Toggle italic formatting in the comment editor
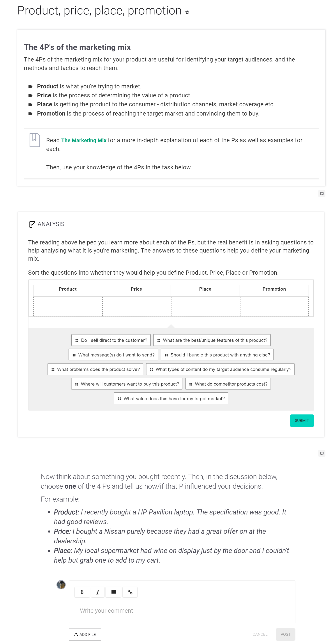The height and width of the screenshot is (644, 332). (98, 592)
